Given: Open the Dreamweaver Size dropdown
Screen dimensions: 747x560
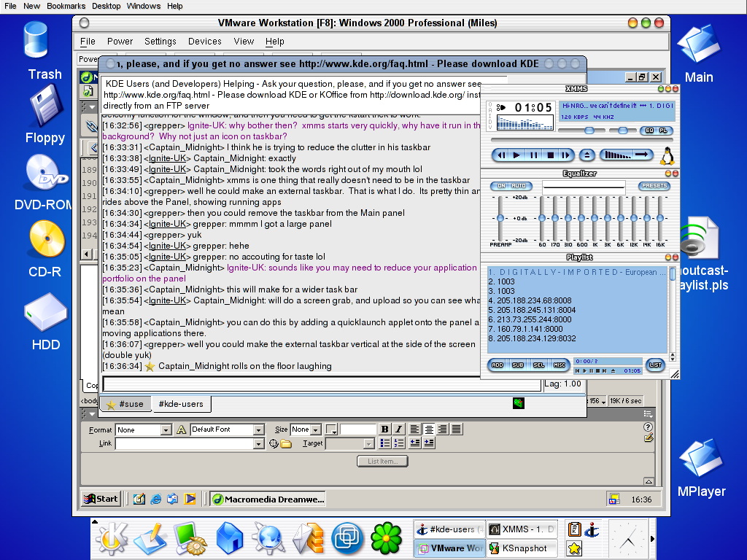Looking at the screenshot, I should [x=315, y=430].
